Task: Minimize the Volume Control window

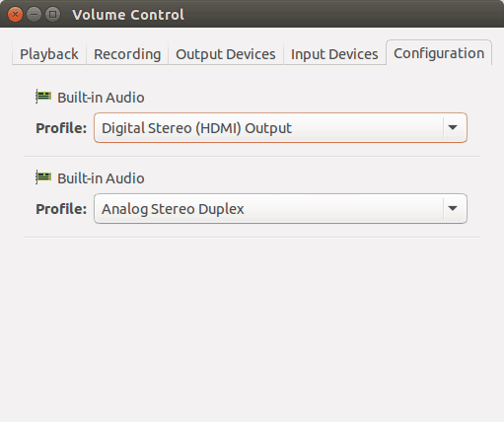Action: tap(34, 15)
